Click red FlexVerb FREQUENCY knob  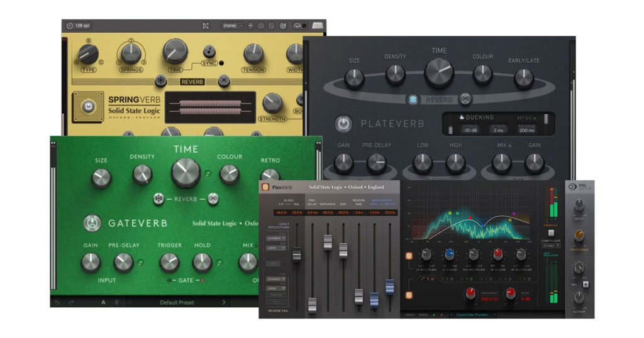pyautogui.click(x=470, y=293)
